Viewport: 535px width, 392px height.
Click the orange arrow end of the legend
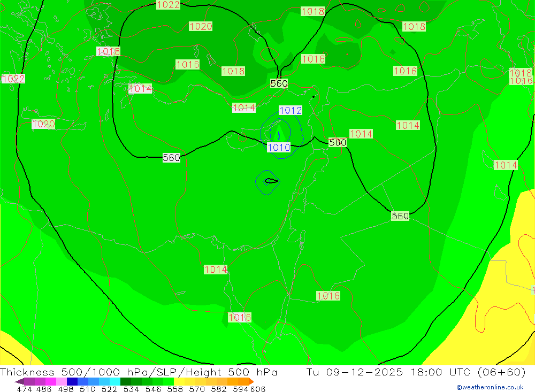[251, 381]
